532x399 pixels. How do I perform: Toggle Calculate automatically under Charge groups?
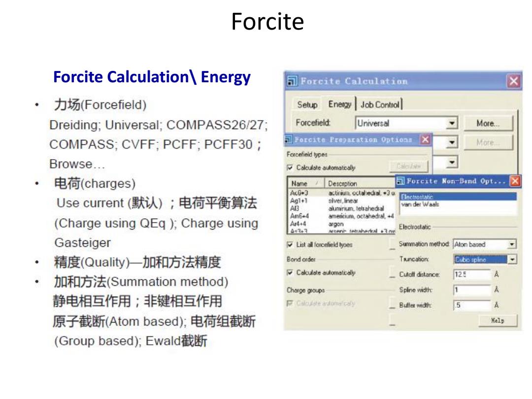290,303
